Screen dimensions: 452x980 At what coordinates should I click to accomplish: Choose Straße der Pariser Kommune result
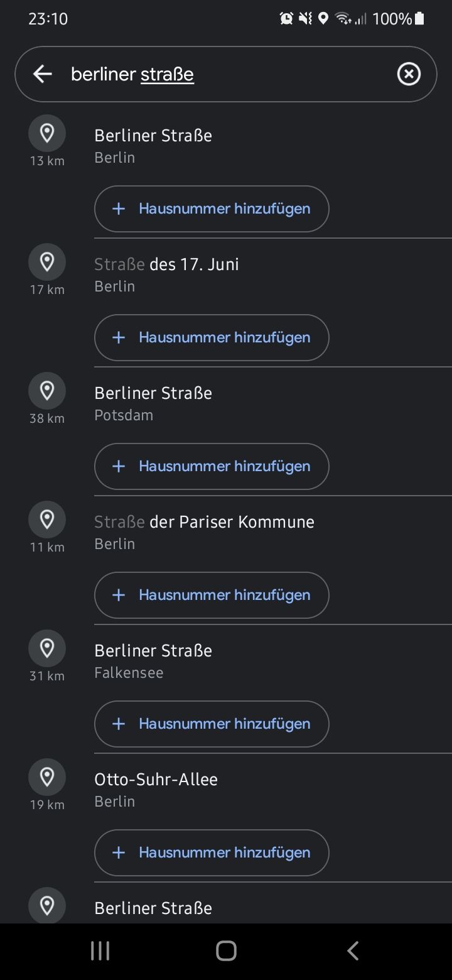coord(204,531)
